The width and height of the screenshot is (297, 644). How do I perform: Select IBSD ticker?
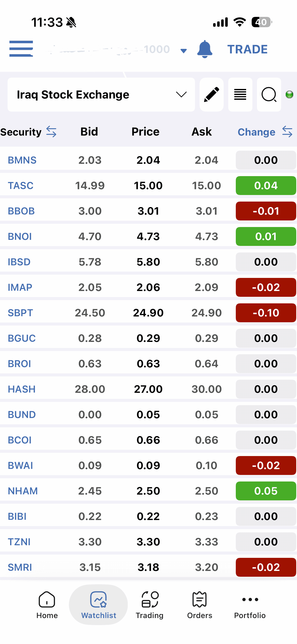click(19, 262)
